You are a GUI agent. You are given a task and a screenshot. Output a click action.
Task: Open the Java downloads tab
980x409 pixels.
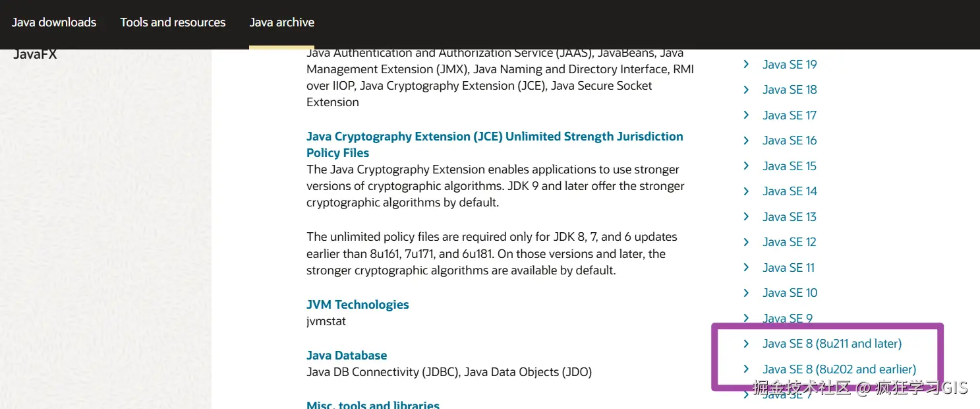point(54,22)
